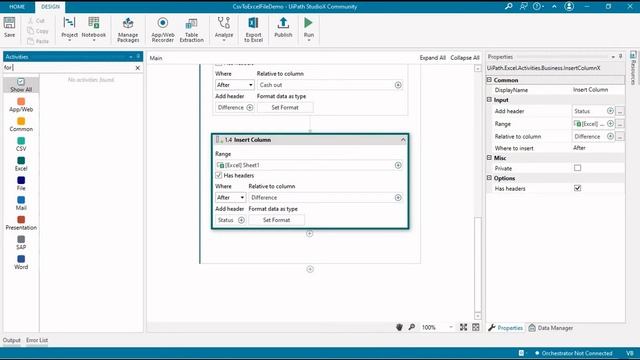640x360 pixels.
Task: Start the App/Web Recorder
Action: [162, 29]
